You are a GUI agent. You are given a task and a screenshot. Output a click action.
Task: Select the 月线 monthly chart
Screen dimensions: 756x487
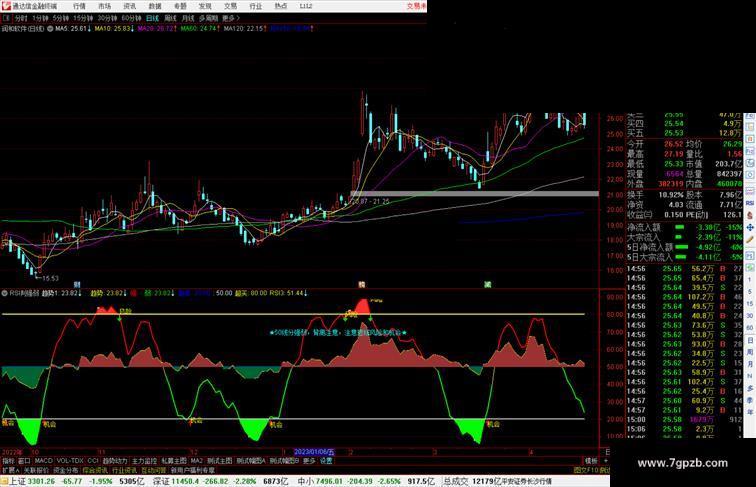coord(188,18)
